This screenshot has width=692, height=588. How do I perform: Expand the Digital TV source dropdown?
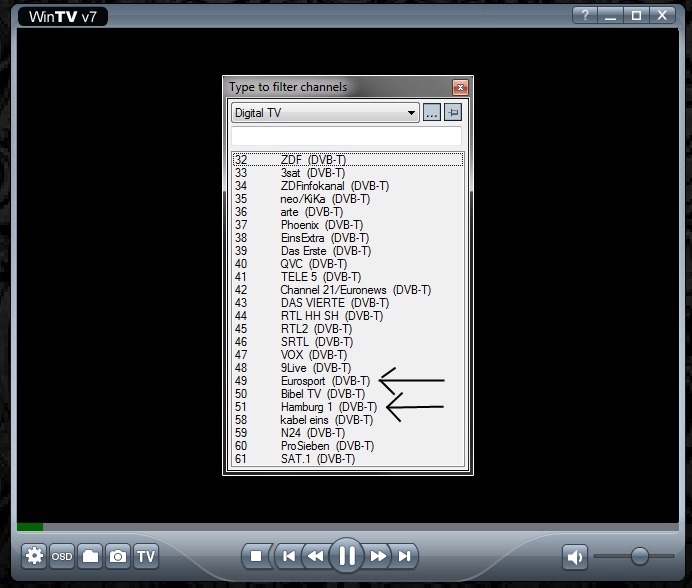click(x=325, y=113)
